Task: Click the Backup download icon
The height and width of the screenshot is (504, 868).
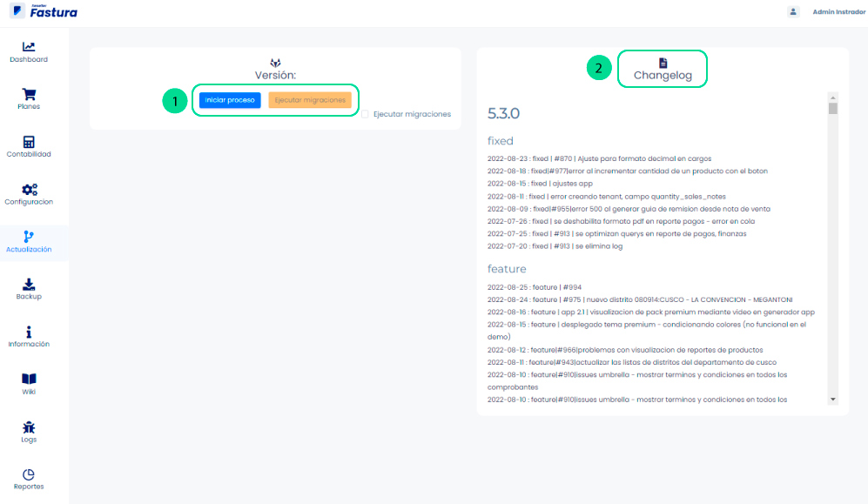Action: 29,284
